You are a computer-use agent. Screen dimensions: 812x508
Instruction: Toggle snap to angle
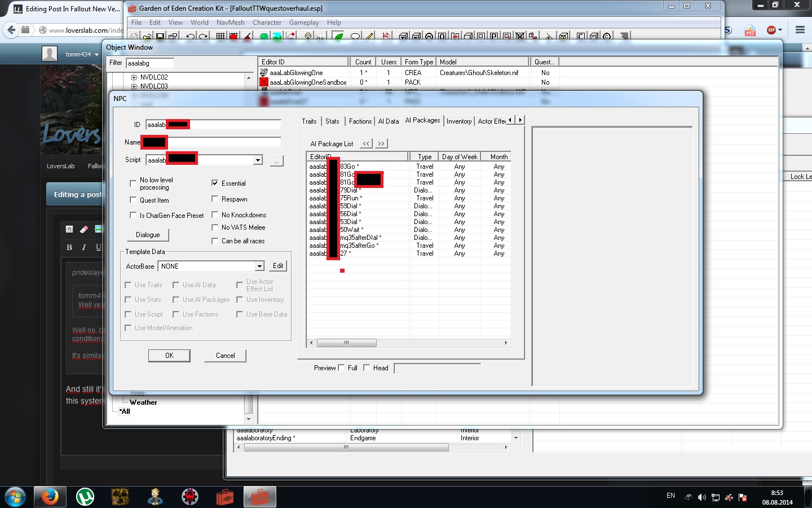tap(246, 36)
